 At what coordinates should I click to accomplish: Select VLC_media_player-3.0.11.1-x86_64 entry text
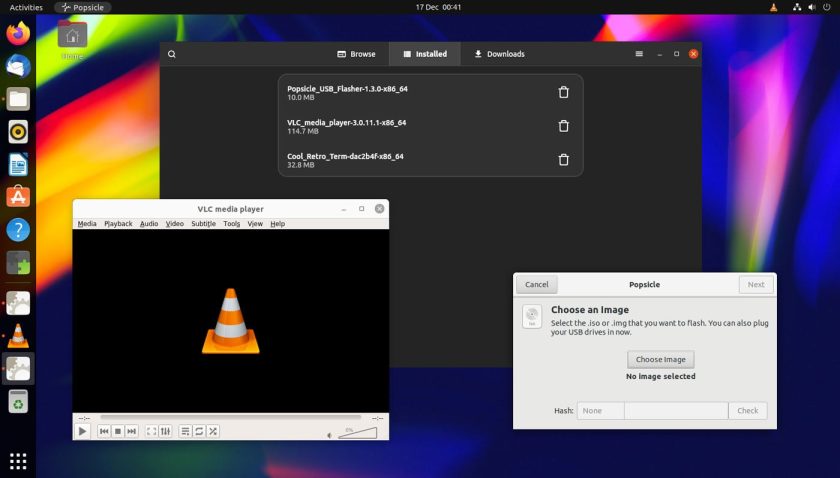[x=347, y=123]
